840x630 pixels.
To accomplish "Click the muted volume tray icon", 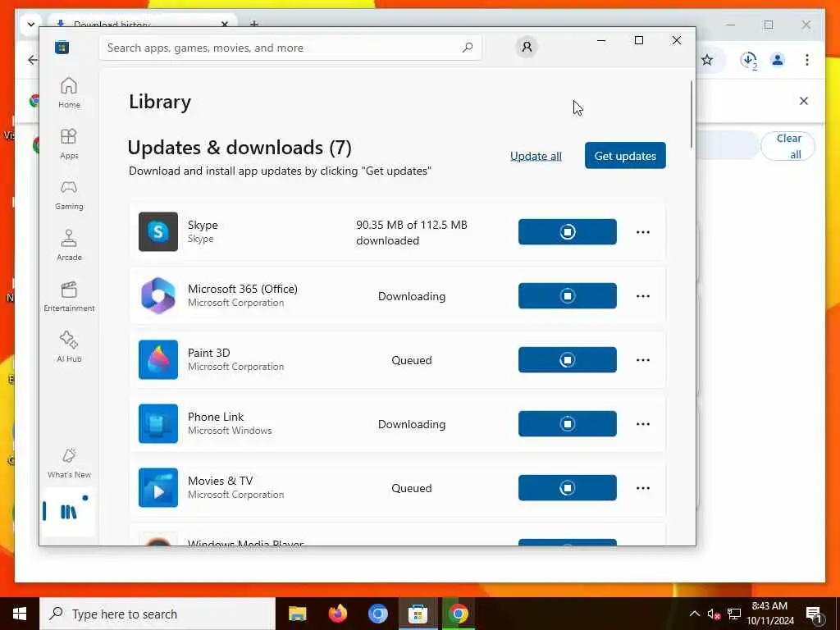I will tap(714, 614).
